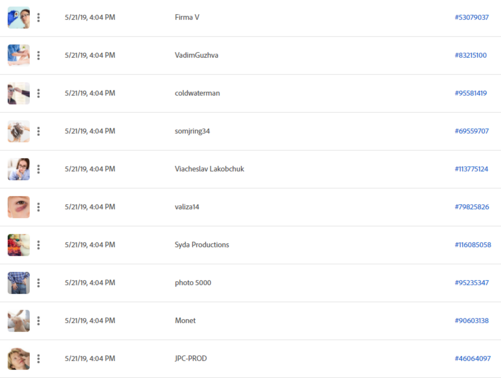Open the three-dot menu for JPC-PROD
The width and height of the screenshot is (501, 378).
coord(38,359)
